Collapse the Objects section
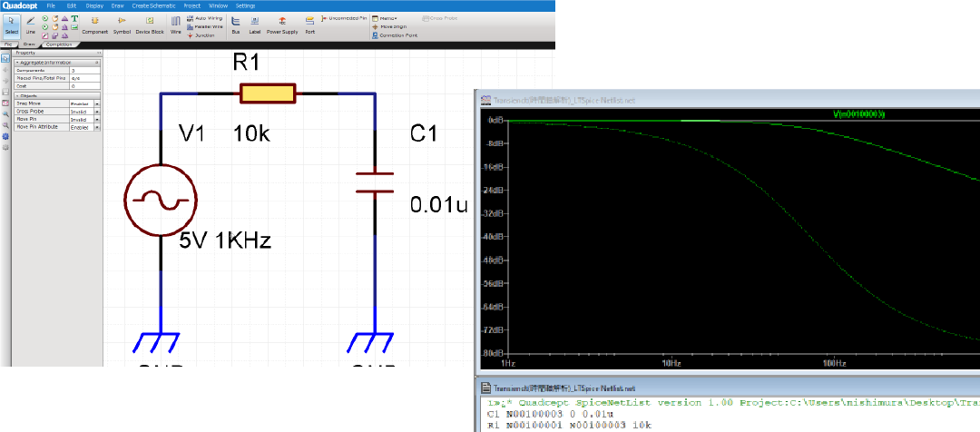Image resolution: width=980 pixels, height=432 pixels. [16, 95]
